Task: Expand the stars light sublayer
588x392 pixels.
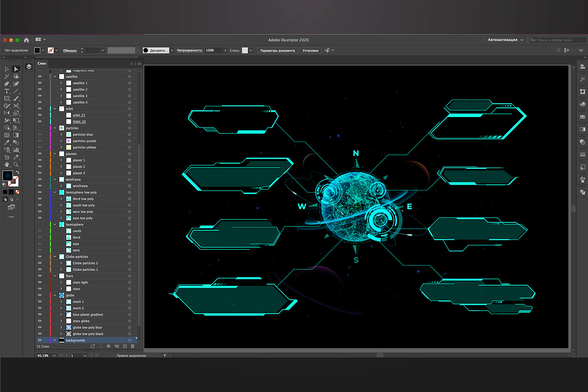Action: click(61, 282)
